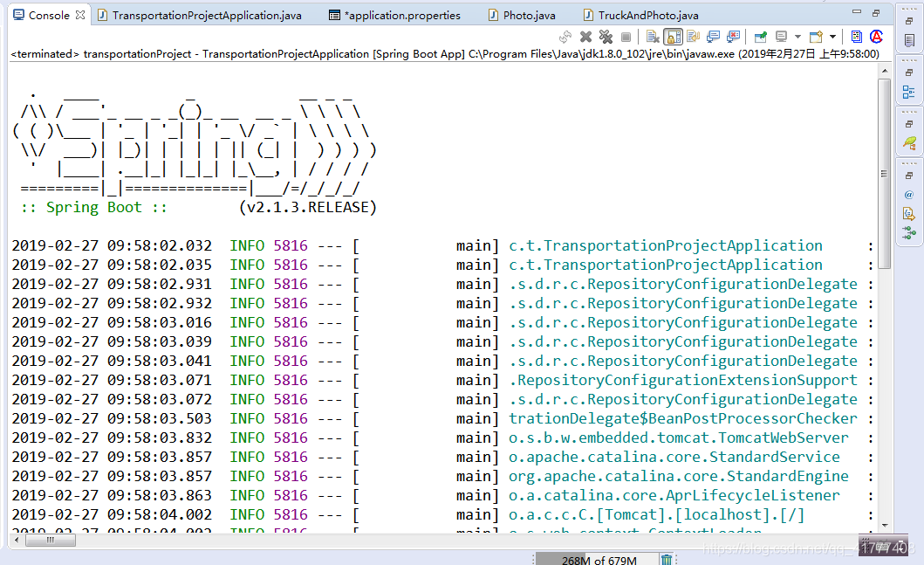The height and width of the screenshot is (565, 924).
Task: Clear the console output
Action: point(653,38)
